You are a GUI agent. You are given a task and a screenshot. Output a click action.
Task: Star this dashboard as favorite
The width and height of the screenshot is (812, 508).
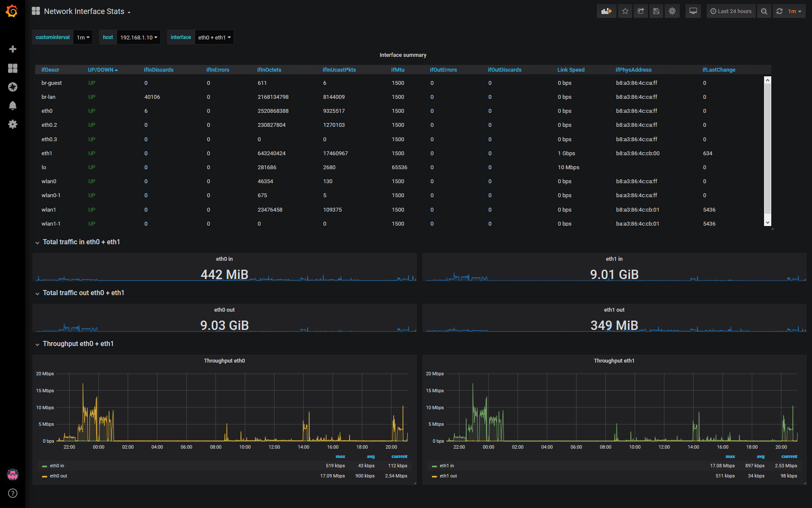[x=625, y=11]
